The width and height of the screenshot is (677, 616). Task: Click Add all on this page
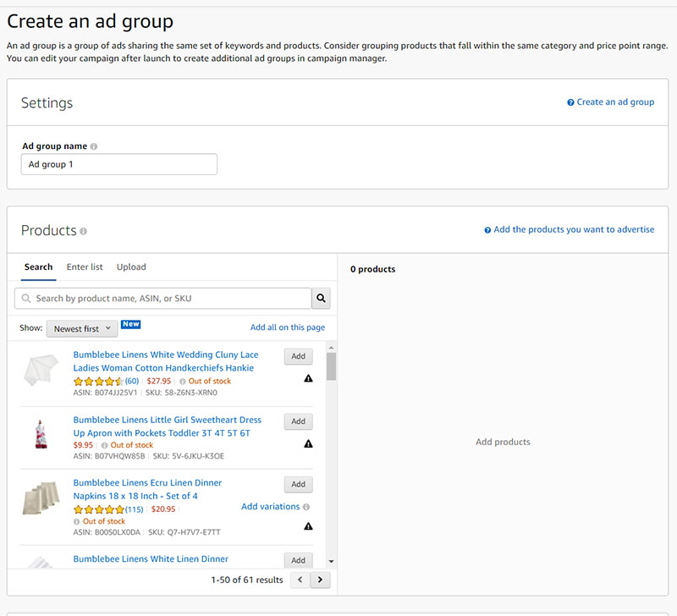tap(287, 327)
